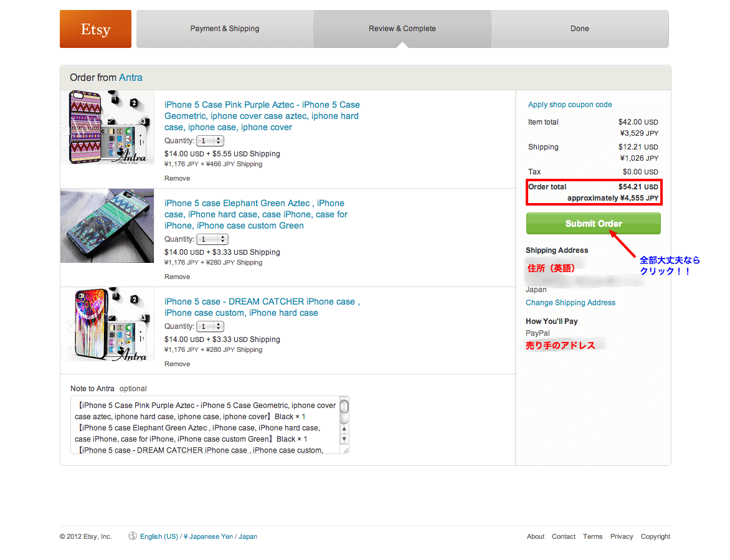Click the PayPal payment method text
730x560 pixels.
[x=538, y=333]
